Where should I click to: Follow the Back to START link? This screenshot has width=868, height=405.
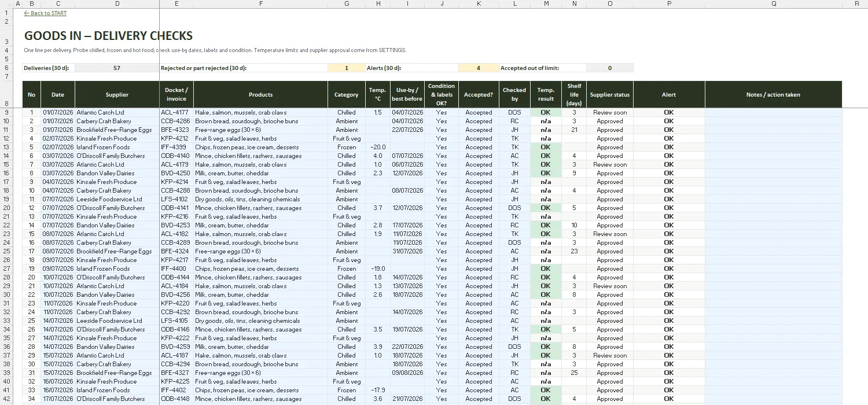pyautogui.click(x=45, y=13)
